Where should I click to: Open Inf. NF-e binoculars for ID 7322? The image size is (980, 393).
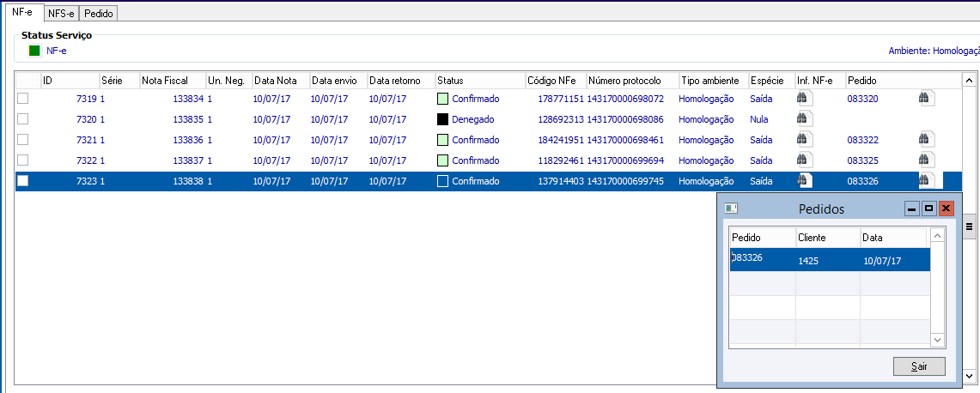(803, 160)
